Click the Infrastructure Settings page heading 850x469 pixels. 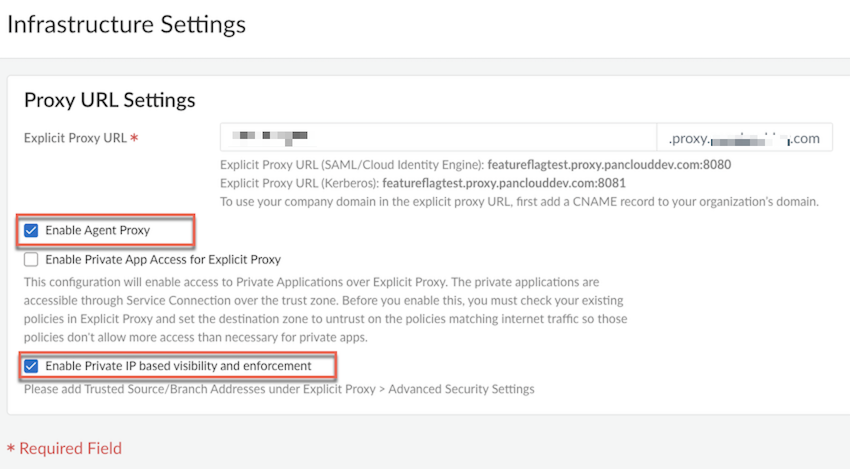click(x=126, y=23)
